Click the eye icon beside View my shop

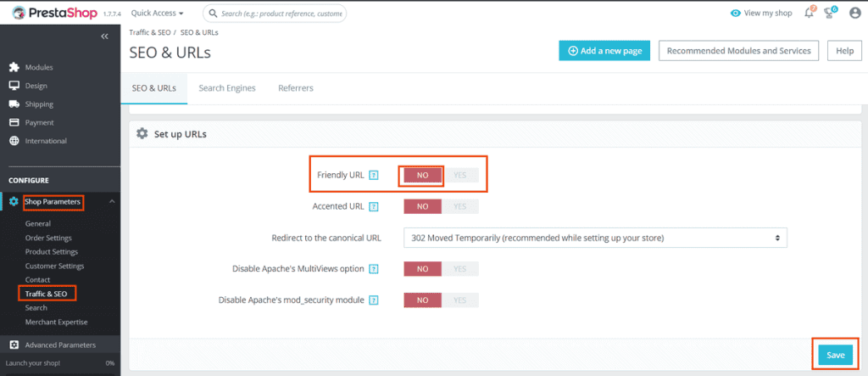click(x=736, y=13)
